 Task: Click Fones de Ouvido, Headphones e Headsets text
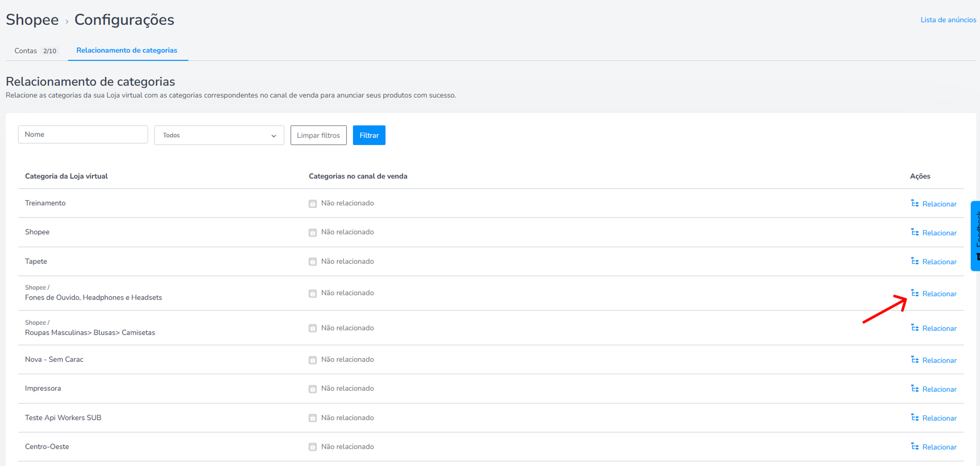[x=93, y=297]
